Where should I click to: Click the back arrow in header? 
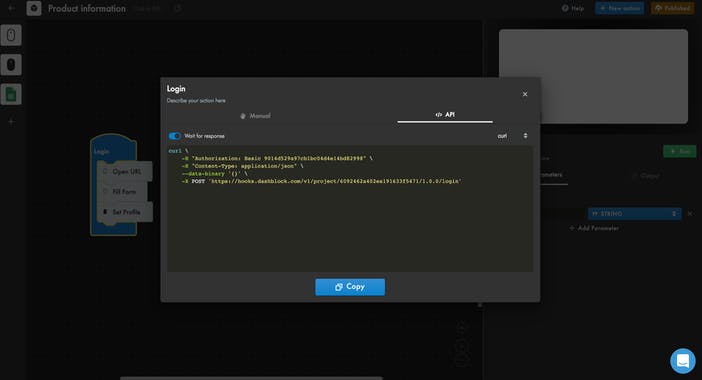point(11,8)
